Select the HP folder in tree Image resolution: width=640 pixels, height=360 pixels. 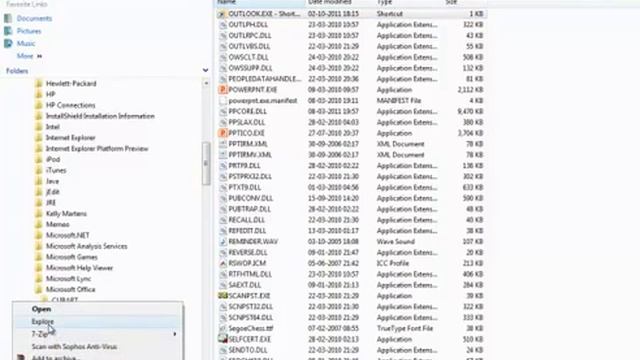(50, 94)
